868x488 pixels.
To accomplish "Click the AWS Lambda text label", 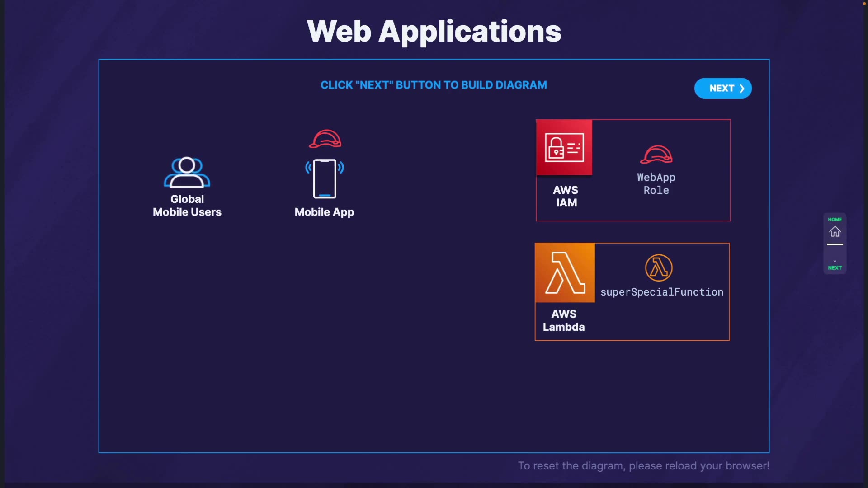I will tap(564, 320).
